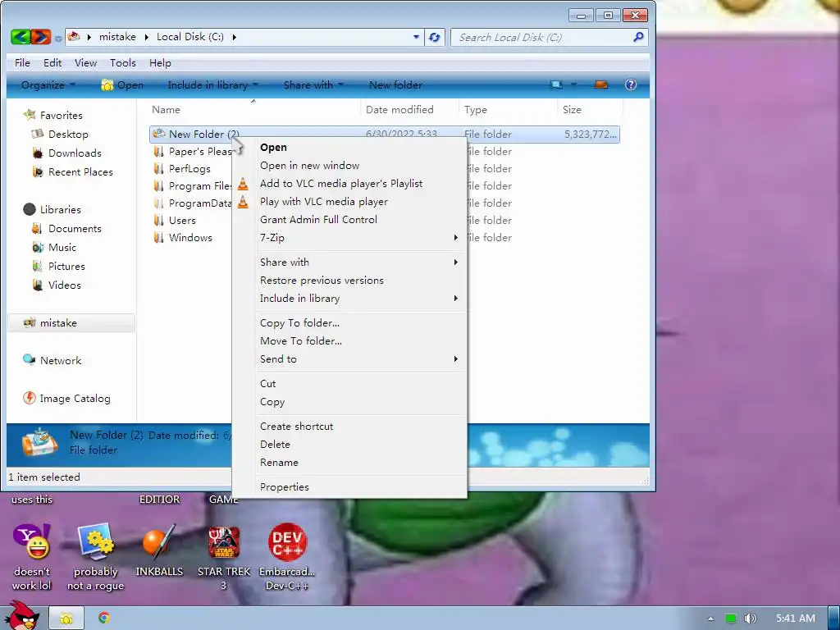Click the Chrome icon in the taskbar
The height and width of the screenshot is (630, 840).
coord(104,618)
